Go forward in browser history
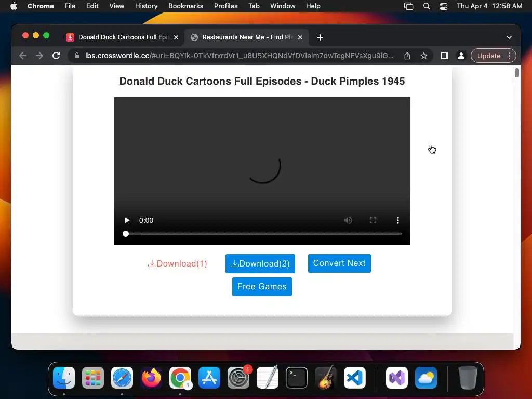 click(x=39, y=56)
